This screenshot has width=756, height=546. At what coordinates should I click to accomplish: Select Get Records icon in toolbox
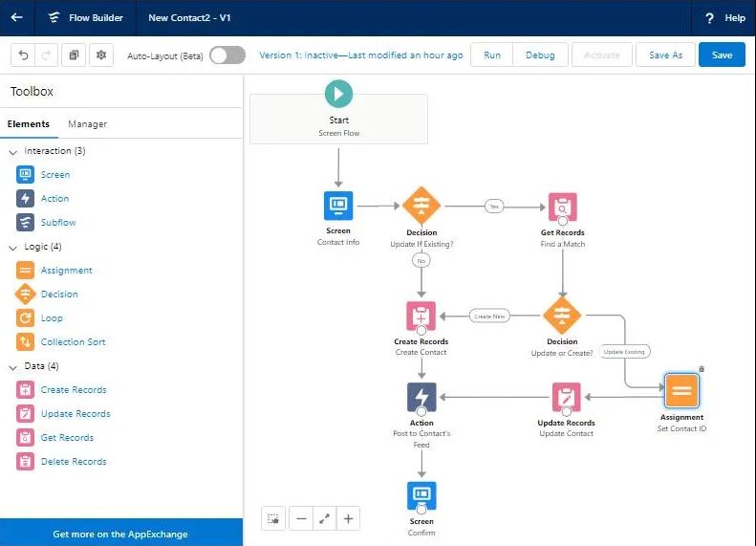25,438
